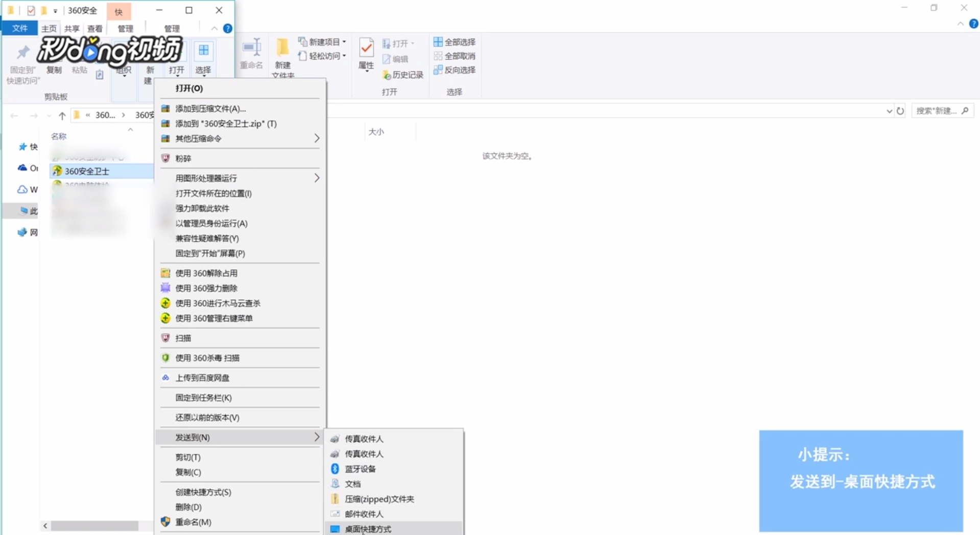
Task: Choose 桌面快捷方式 in the 发送到 submenu
Action: [368, 529]
